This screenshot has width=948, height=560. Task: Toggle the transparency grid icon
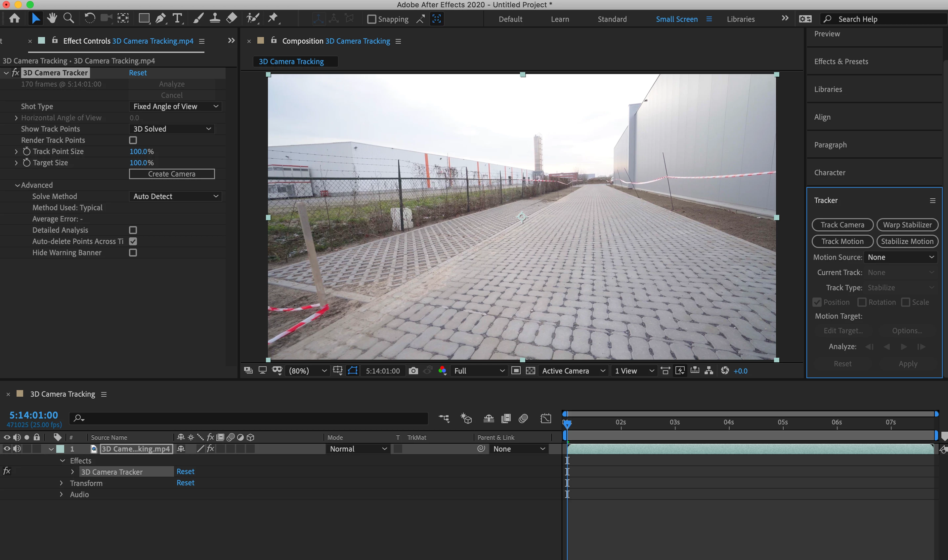pos(531,371)
